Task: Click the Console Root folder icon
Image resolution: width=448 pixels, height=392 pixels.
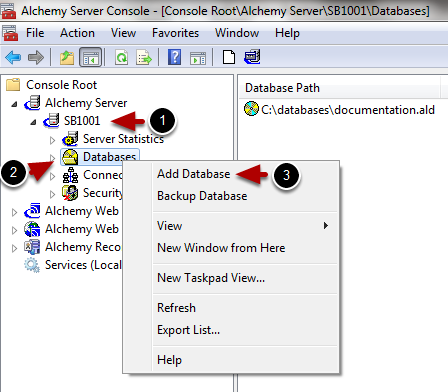Action: click(13, 85)
